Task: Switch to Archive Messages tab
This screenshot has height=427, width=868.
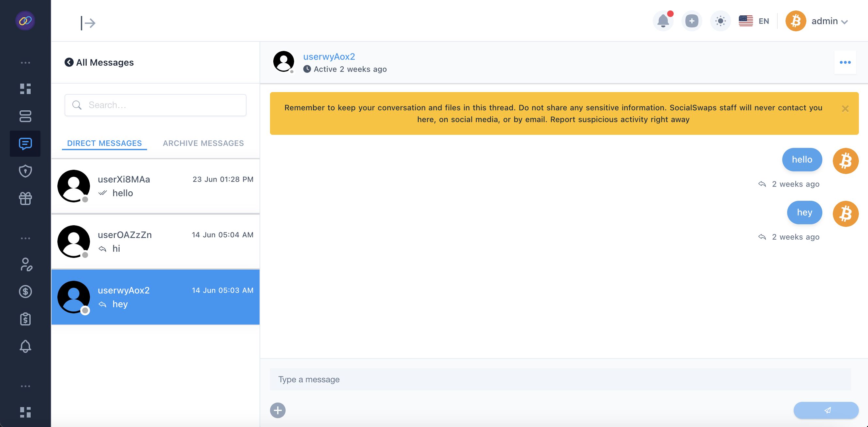Action: click(x=203, y=143)
